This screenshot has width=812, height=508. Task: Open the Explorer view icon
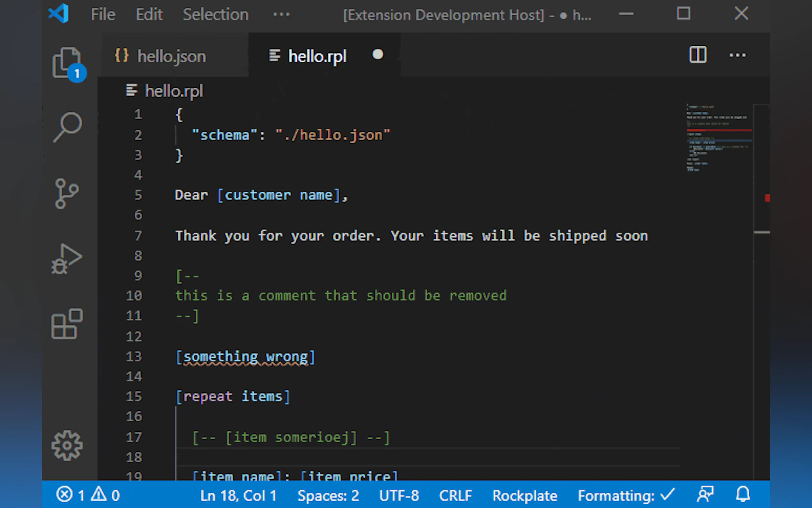point(67,62)
